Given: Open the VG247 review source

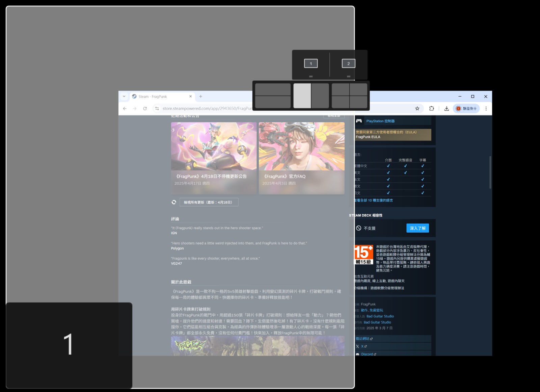Looking at the screenshot, I should tap(176, 263).
